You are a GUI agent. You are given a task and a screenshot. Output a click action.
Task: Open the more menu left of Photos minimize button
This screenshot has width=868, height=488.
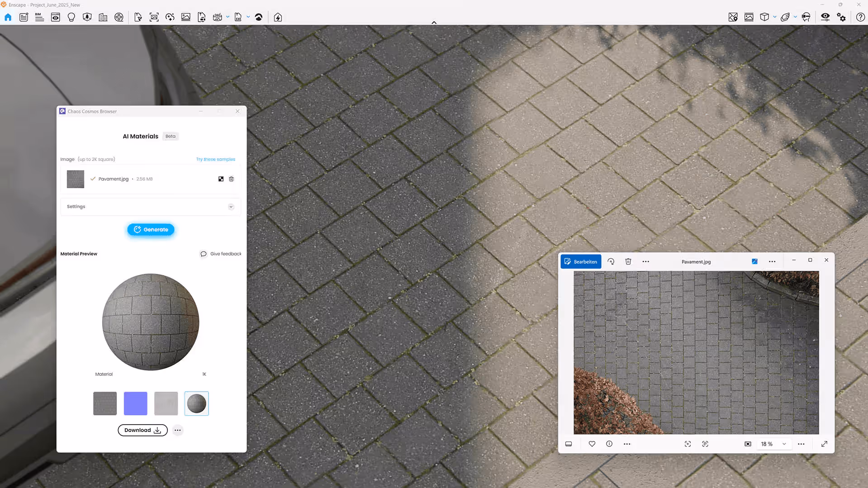pyautogui.click(x=772, y=261)
